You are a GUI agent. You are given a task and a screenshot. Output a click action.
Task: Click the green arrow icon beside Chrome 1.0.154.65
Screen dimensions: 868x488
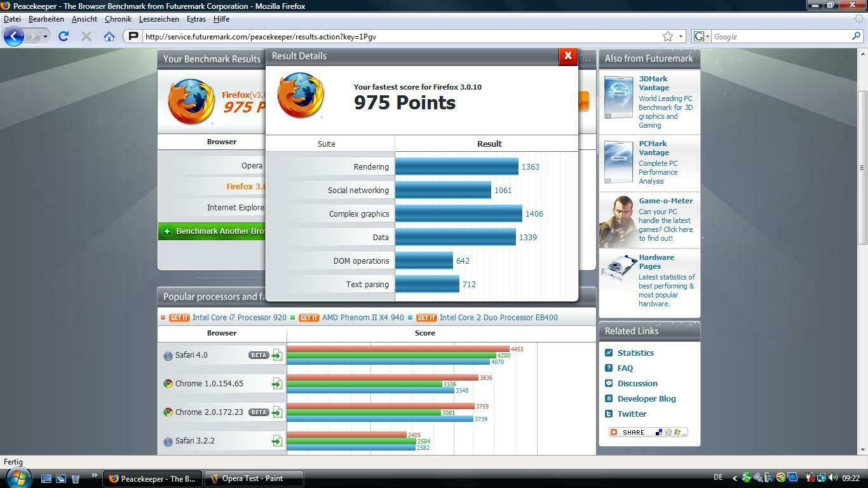point(277,384)
